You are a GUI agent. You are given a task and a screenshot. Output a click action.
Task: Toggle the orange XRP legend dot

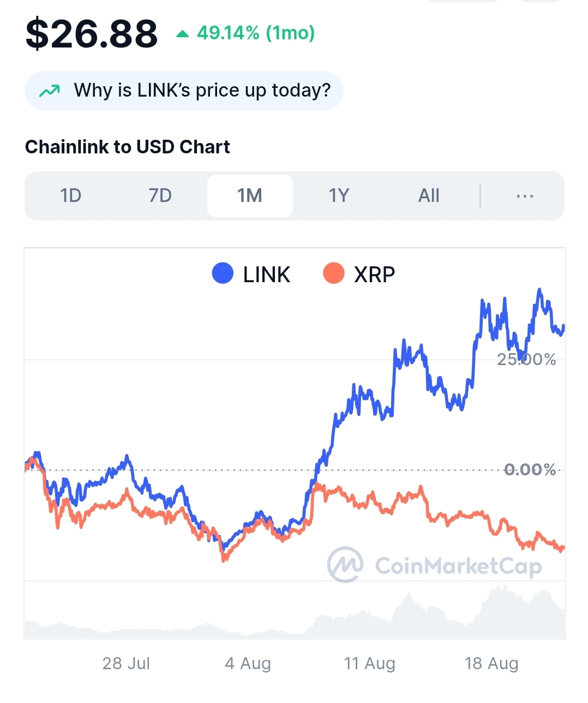[x=333, y=273]
